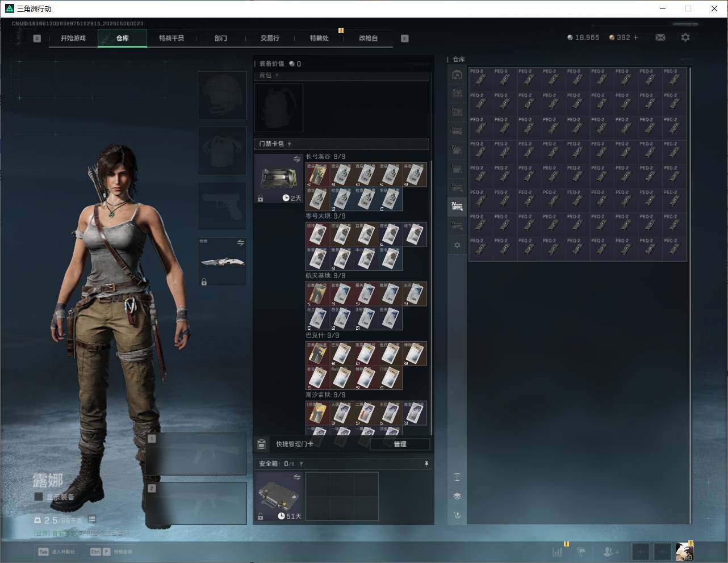
Task: Open the warehouse overview icon atop storage sidebar
Action: tap(457, 75)
